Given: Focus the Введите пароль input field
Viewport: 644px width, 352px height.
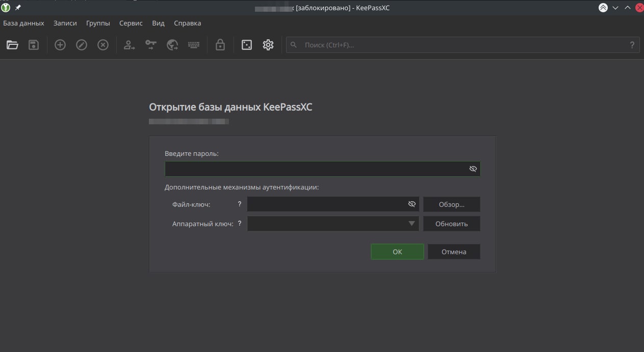Looking at the screenshot, I should [x=322, y=169].
